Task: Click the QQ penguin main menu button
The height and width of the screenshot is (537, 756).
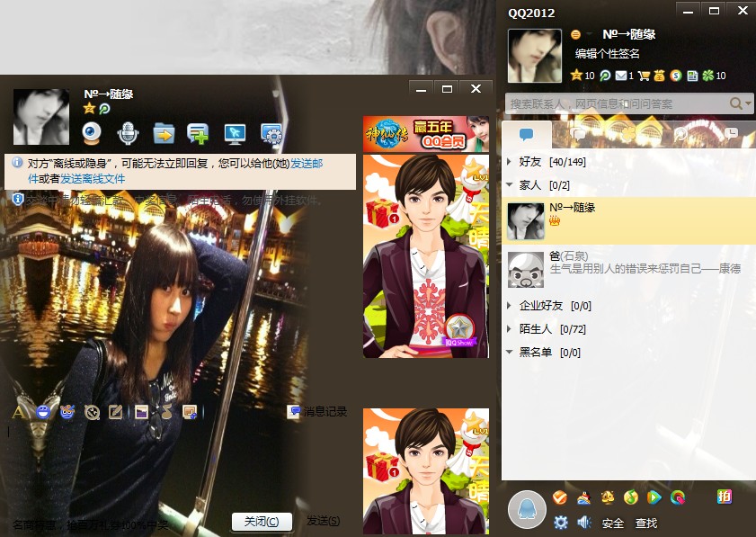Action: pyautogui.click(x=527, y=509)
